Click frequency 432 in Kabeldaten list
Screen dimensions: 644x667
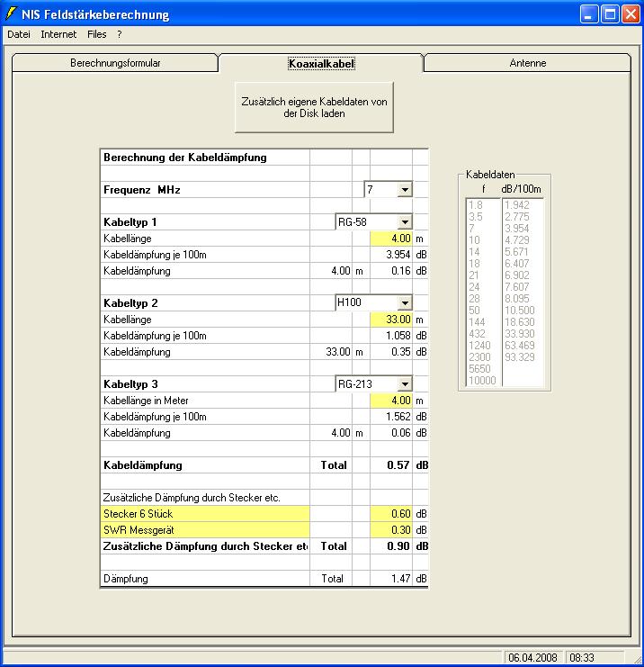477,334
